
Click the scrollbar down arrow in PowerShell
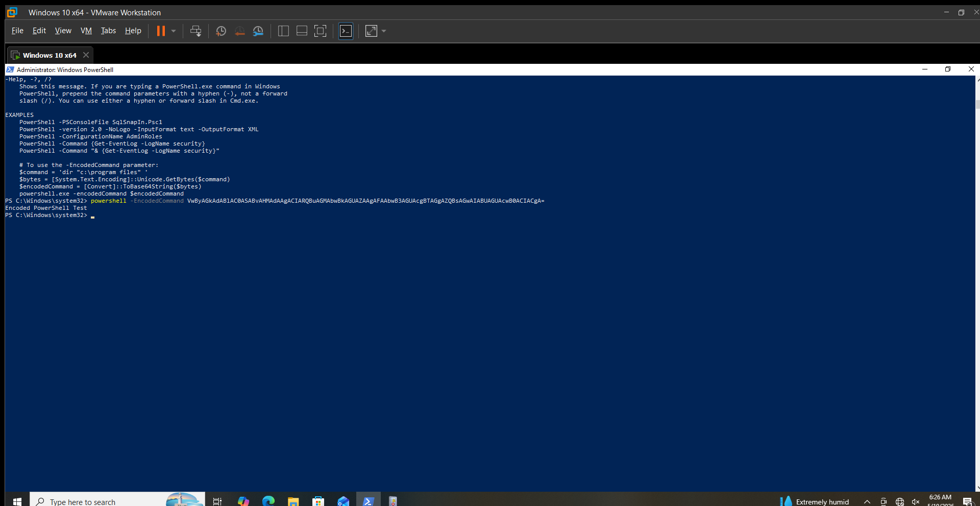[977, 488]
